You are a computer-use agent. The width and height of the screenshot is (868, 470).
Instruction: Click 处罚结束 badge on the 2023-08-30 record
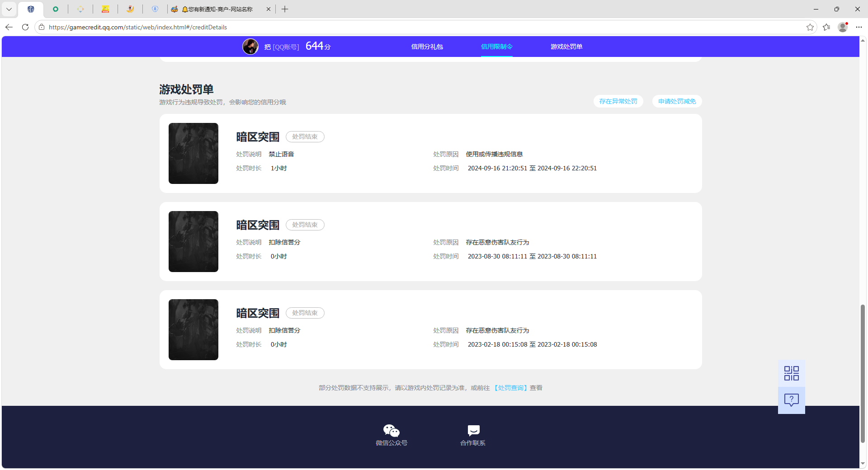click(305, 225)
